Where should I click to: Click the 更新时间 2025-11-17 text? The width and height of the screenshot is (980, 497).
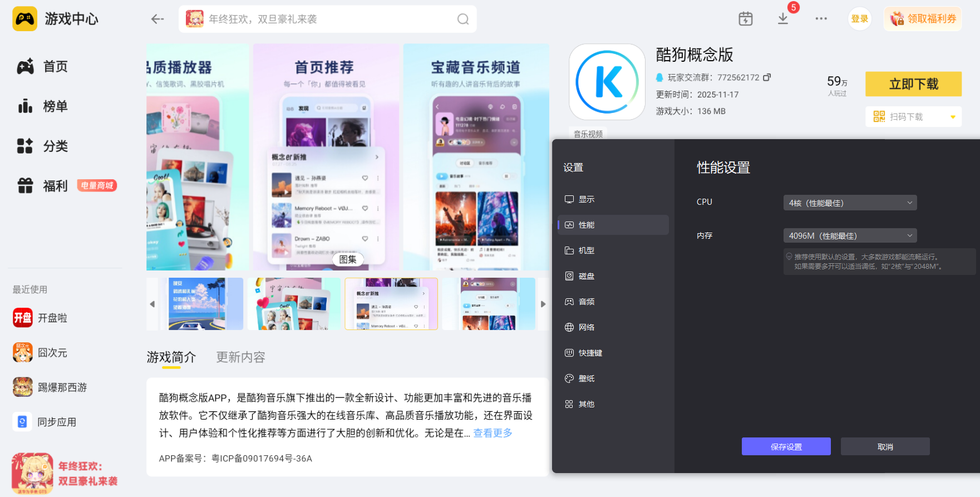(x=697, y=95)
